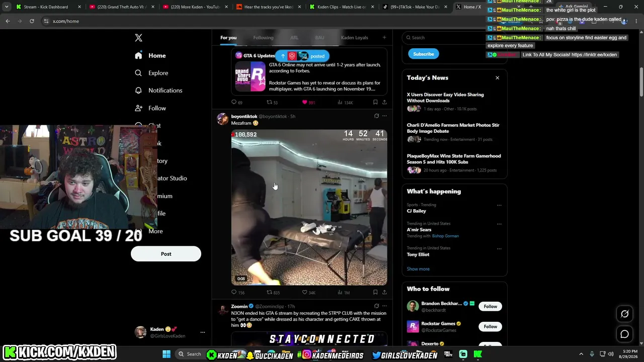Viewport: 644px width, 362px height.
Task: Open the Kaden account menu dots
Action: tap(203, 332)
